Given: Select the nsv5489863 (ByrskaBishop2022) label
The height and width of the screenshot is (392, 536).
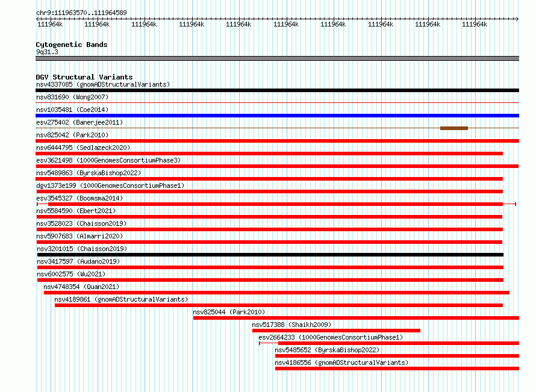Looking at the screenshot, I should [x=89, y=173].
